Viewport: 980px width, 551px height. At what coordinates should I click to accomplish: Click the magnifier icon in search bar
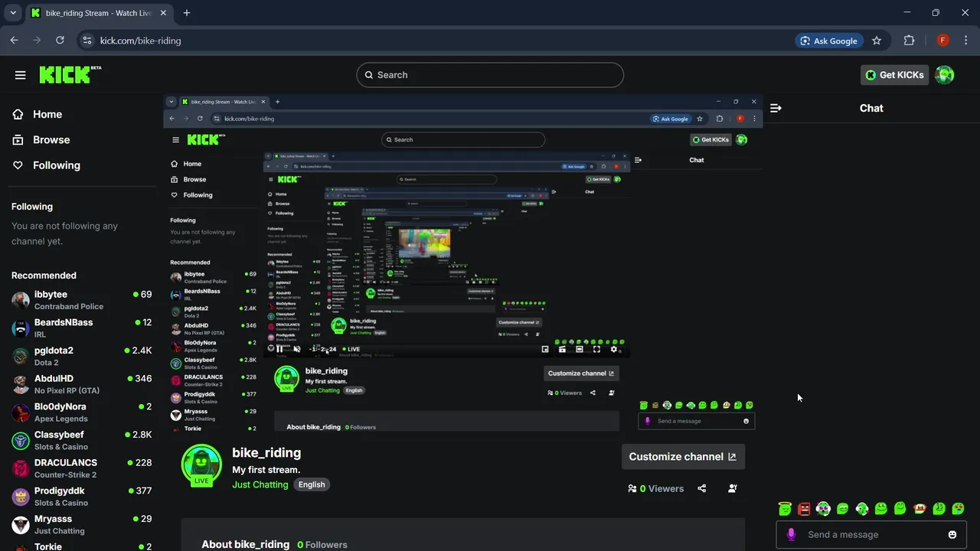[369, 75]
